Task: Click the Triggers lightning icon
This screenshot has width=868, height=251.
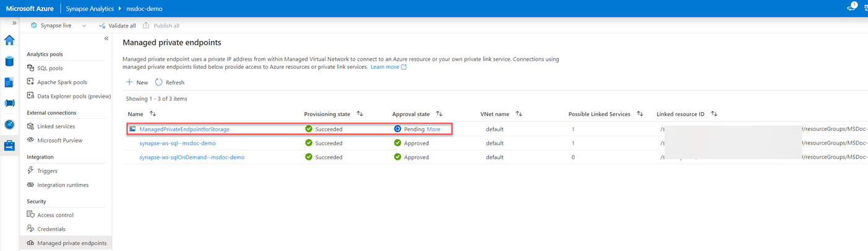Action: (31, 171)
